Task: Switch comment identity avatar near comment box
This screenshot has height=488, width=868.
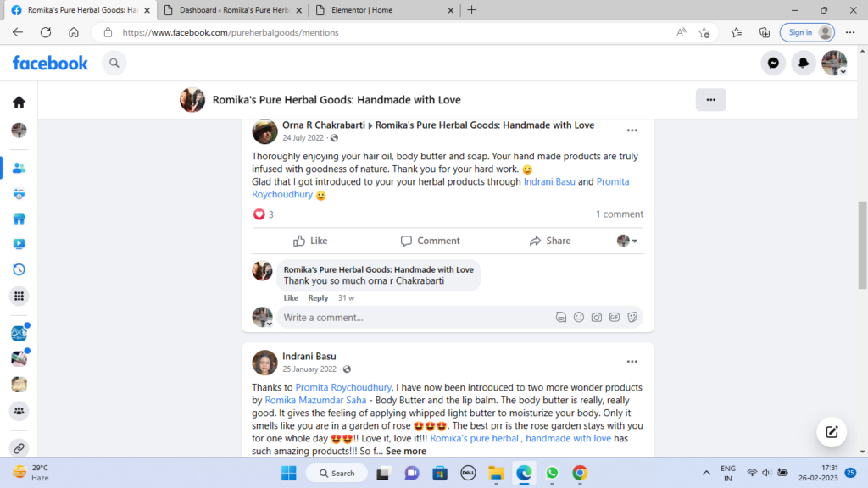Action: pos(263,318)
